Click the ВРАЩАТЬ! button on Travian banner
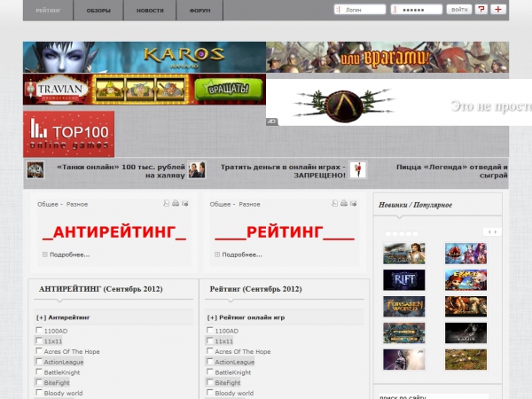Image resolution: width=532 pixels, height=399 pixels. tap(229, 90)
